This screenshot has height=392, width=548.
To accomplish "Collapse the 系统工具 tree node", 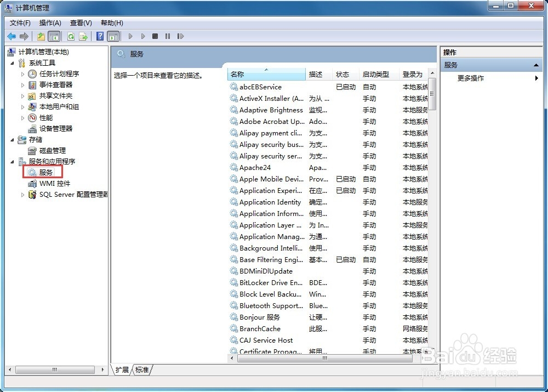I will tap(13, 63).
